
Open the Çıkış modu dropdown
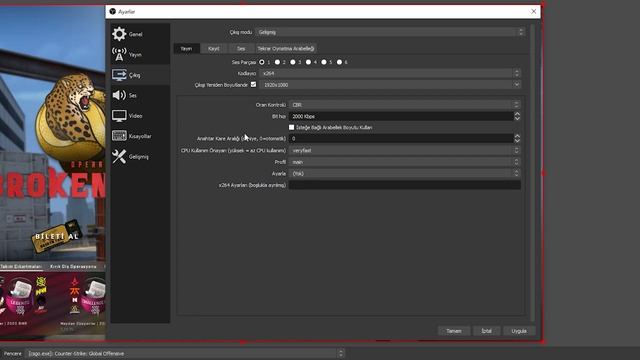tap(390, 32)
